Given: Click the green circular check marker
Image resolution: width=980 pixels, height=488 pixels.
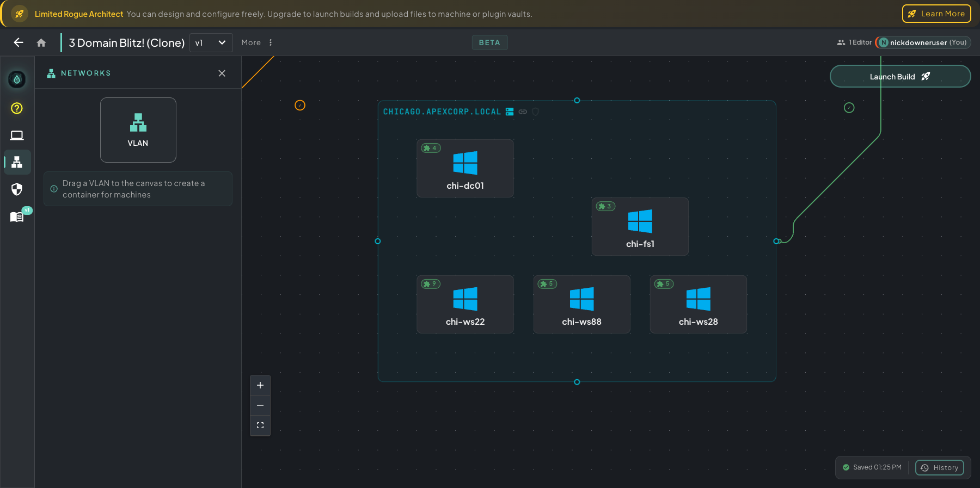Looking at the screenshot, I should click(849, 108).
